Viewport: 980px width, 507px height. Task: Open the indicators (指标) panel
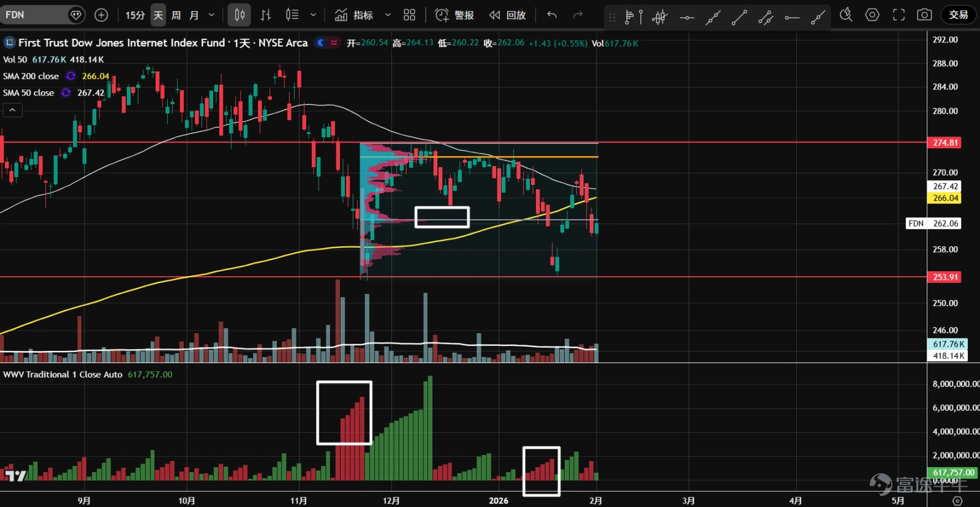point(355,15)
